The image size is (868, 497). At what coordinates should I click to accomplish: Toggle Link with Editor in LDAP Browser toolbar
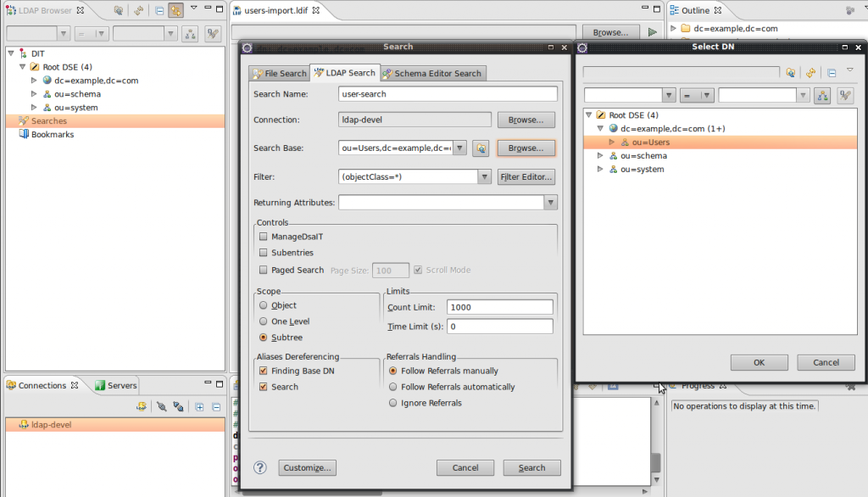176,8
